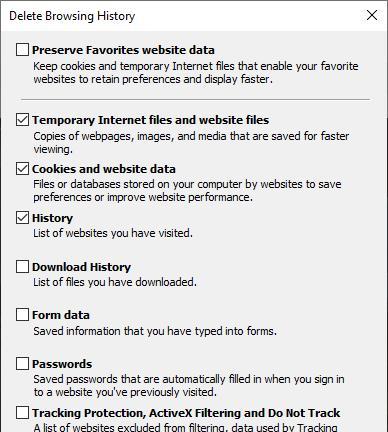
Task: Uncheck the Cookies and website data checkbox
Action: 22,169
